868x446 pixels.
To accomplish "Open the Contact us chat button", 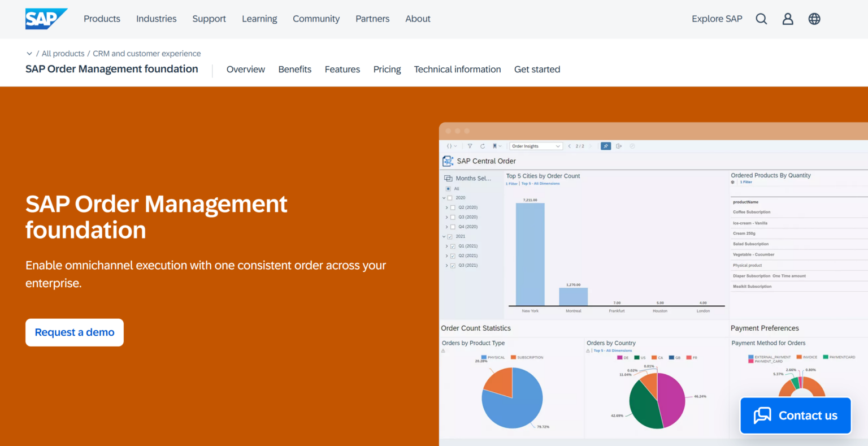I will pos(795,415).
